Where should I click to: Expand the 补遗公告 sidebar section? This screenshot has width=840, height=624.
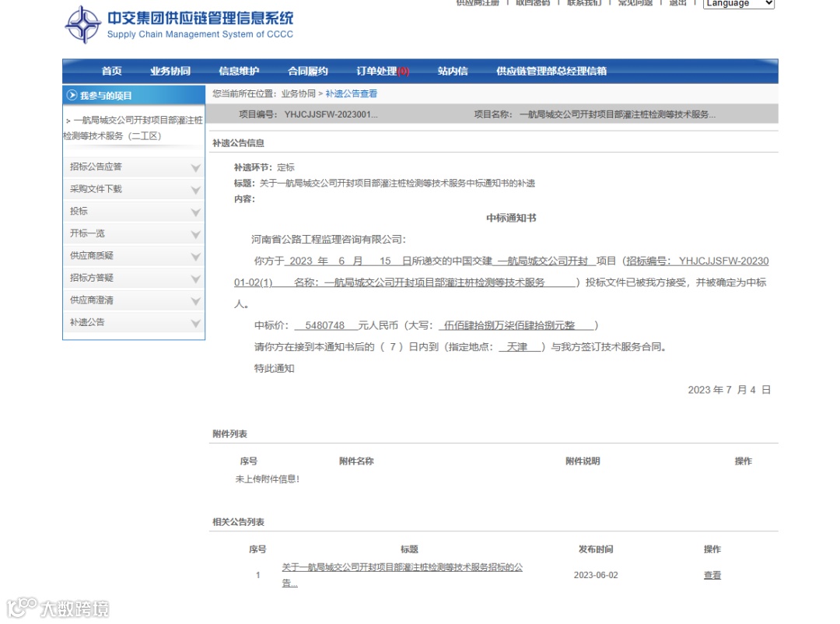click(x=134, y=322)
